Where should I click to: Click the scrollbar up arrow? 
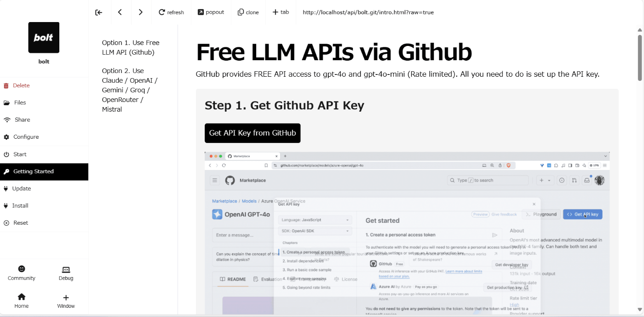point(640,30)
